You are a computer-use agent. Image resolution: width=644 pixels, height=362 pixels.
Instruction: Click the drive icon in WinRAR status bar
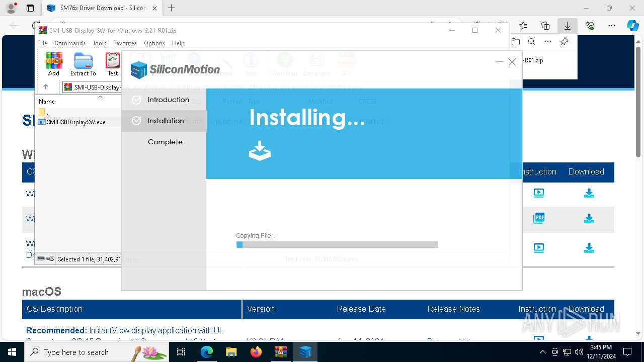[x=41, y=259]
